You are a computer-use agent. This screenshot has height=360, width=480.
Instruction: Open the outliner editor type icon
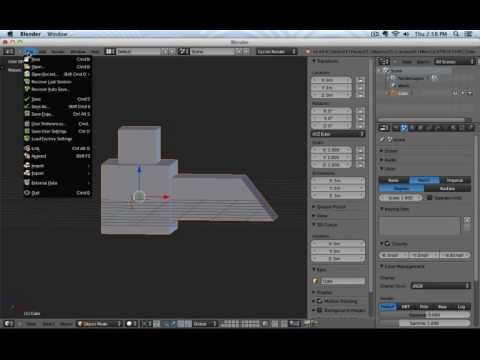coord(383,61)
